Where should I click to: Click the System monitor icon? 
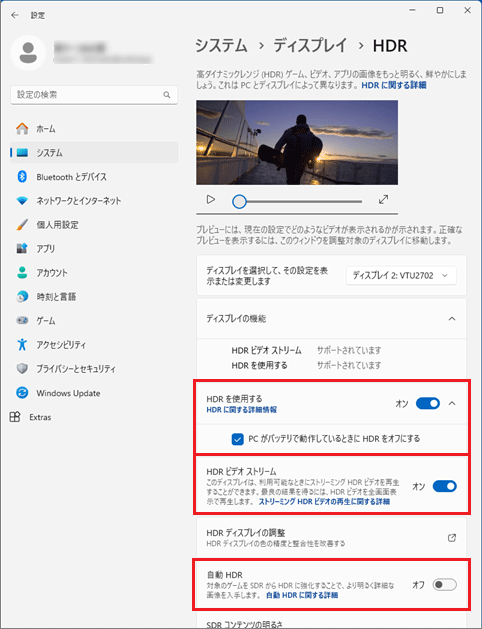tap(22, 153)
